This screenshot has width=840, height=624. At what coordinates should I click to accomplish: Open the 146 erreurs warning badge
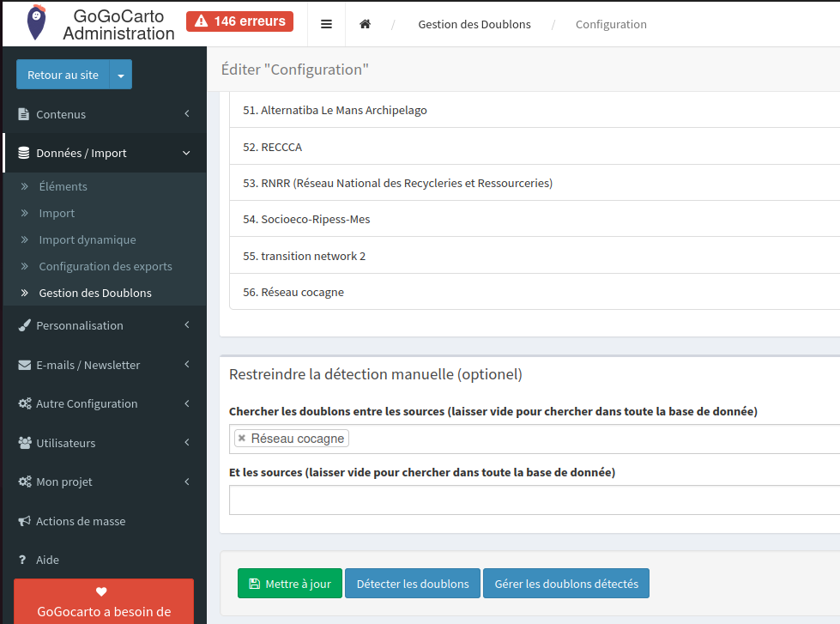(239, 21)
